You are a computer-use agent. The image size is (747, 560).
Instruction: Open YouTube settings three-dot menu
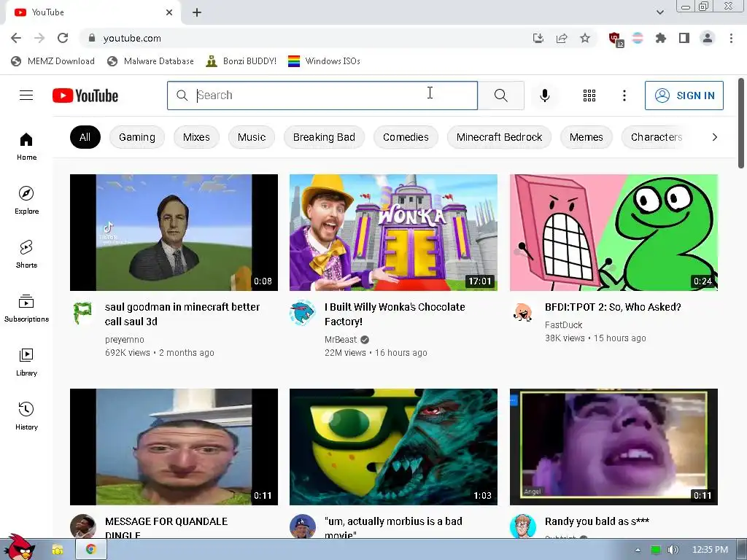coord(624,96)
